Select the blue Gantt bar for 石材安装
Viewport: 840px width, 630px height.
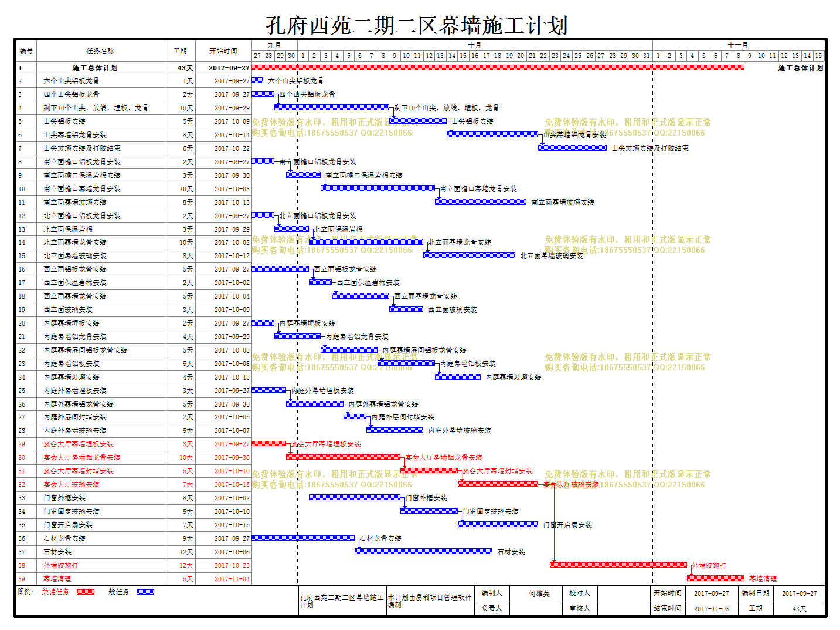[424, 551]
